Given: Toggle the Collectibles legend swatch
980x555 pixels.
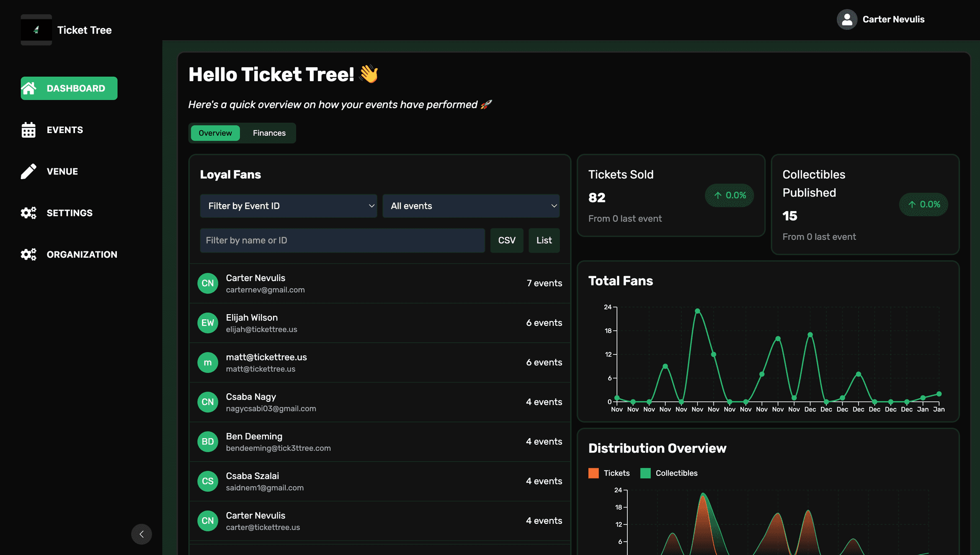Looking at the screenshot, I should coord(645,473).
